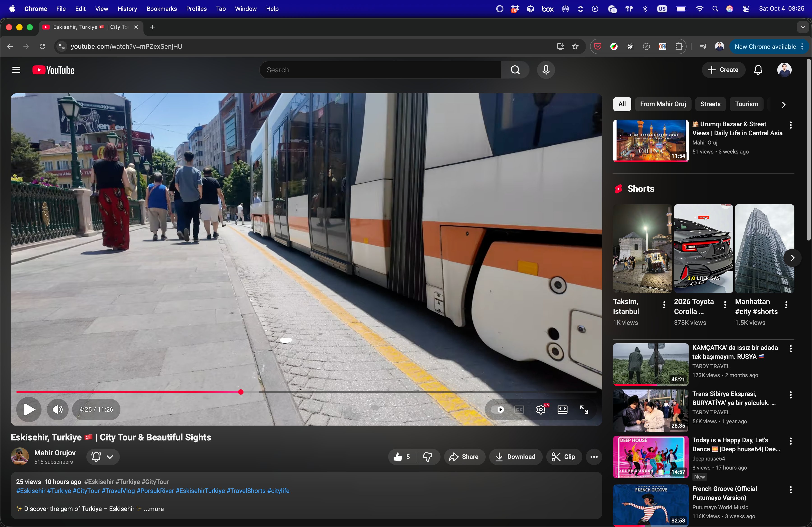Bookmark this page with star icon
812x527 pixels.
(575, 46)
